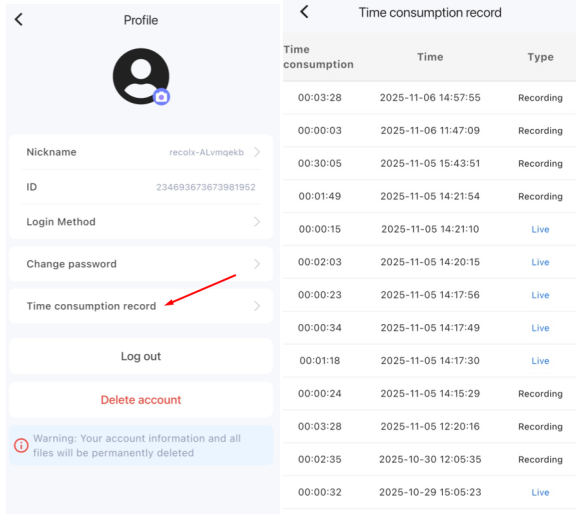Select timestamp 2025-11-06 11:47:09
Viewport: 576px width, 518px height.
(x=430, y=130)
